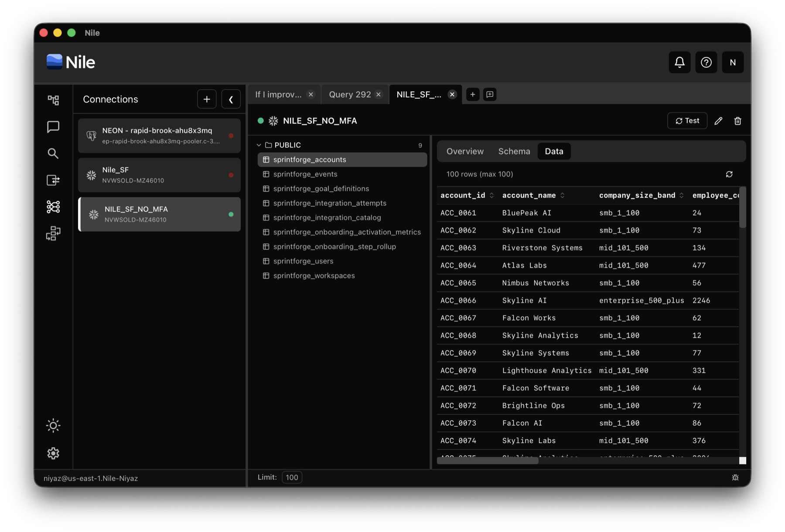Click the 477 employee count cell
785x532 pixels.
[x=699, y=265]
